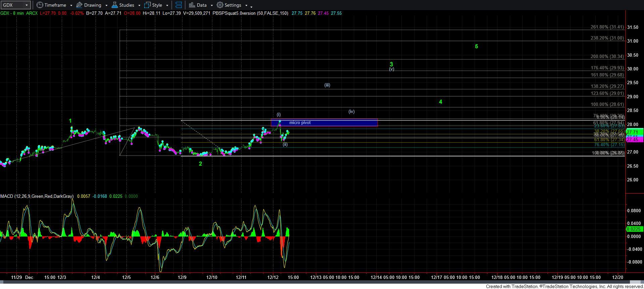
Task: Click the green 27.71 price marker
Action: (634, 132)
